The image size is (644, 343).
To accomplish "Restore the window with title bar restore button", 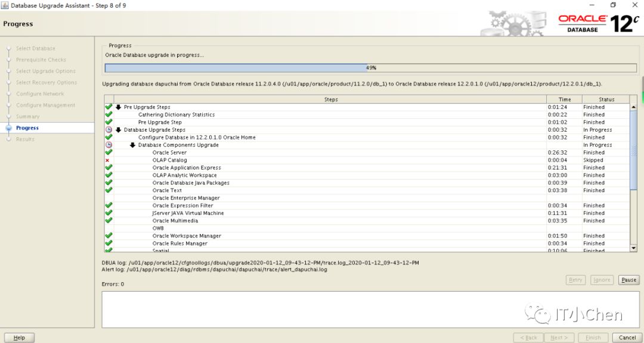I will 613,5.
